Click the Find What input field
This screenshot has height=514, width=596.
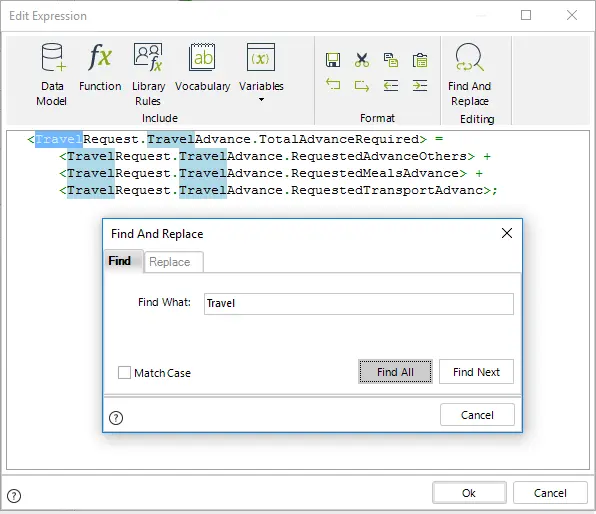point(359,303)
